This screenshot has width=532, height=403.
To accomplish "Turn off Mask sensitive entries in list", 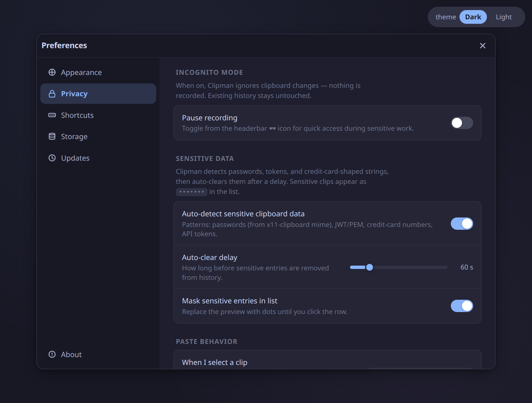I will [x=462, y=306].
